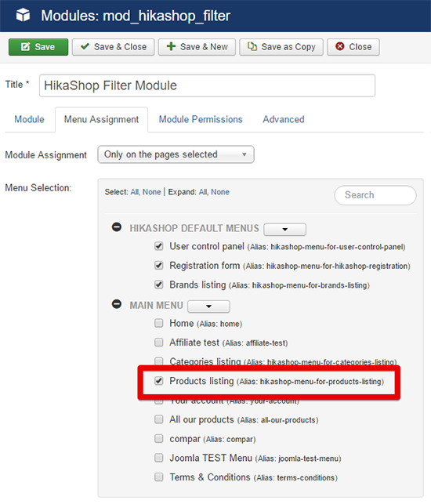
Task: Click the Save as Copy button
Action: pyautogui.click(x=281, y=47)
